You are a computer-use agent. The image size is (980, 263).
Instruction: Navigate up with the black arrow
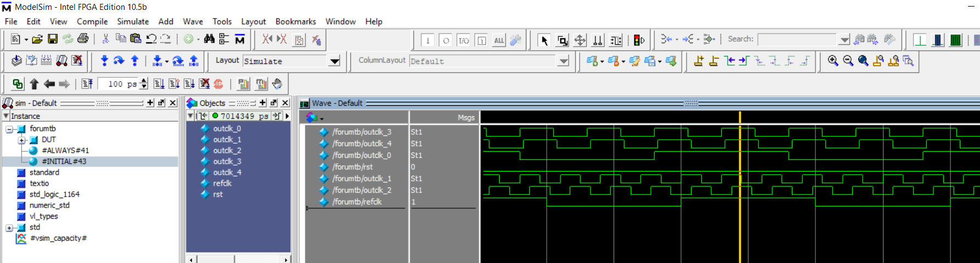pos(34,84)
